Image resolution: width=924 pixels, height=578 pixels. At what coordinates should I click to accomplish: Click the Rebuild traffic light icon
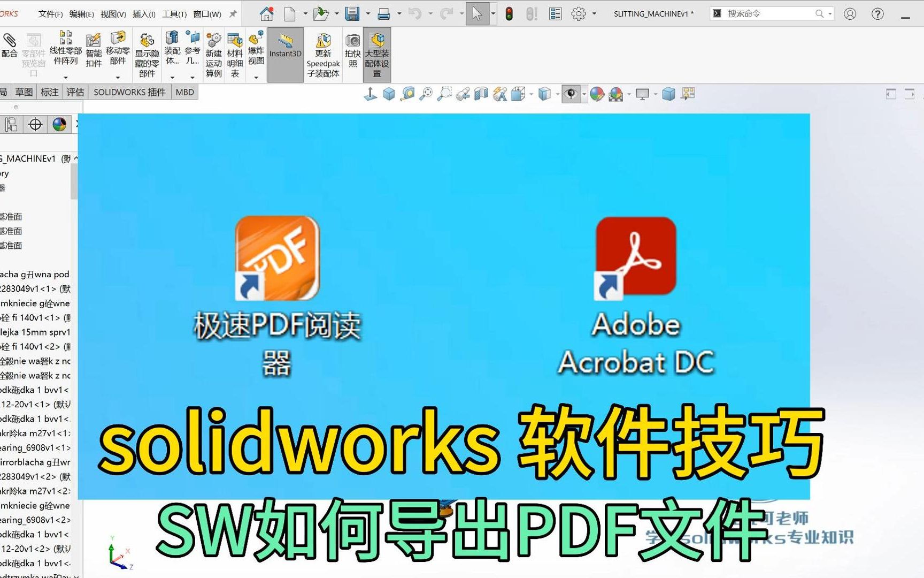(509, 13)
